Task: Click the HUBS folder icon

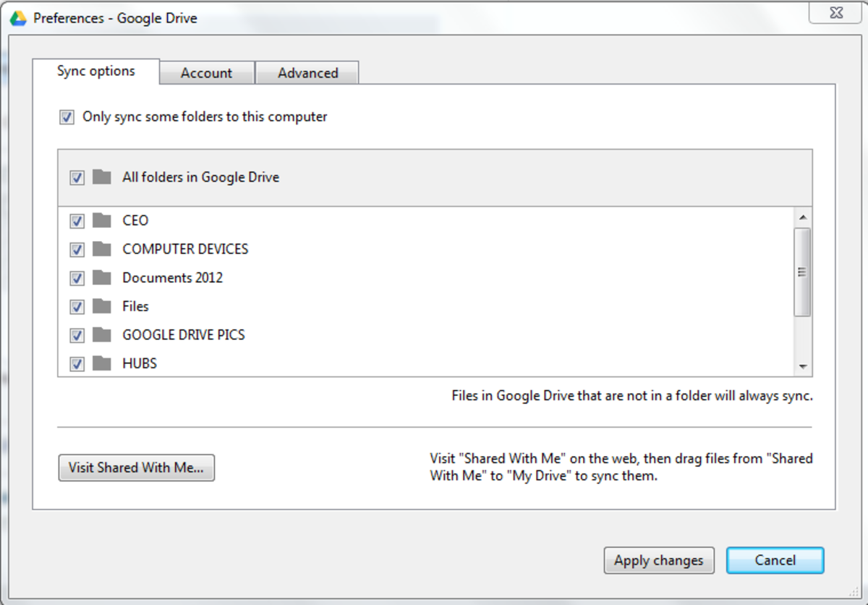Action: pos(101,363)
